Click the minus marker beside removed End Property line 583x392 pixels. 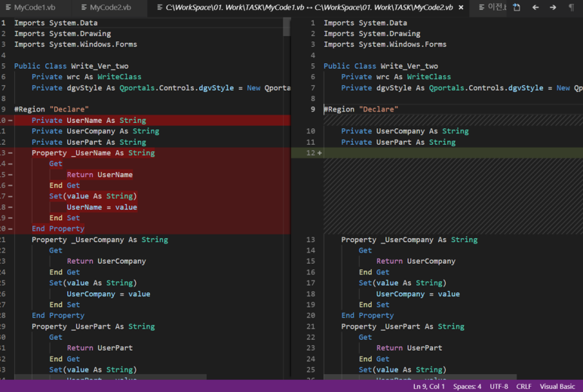(10, 228)
